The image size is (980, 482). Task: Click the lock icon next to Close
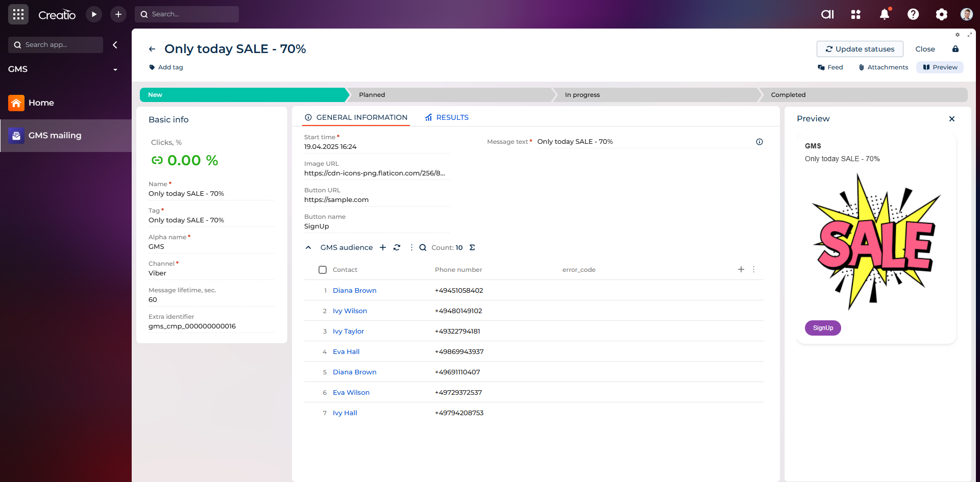click(x=955, y=49)
